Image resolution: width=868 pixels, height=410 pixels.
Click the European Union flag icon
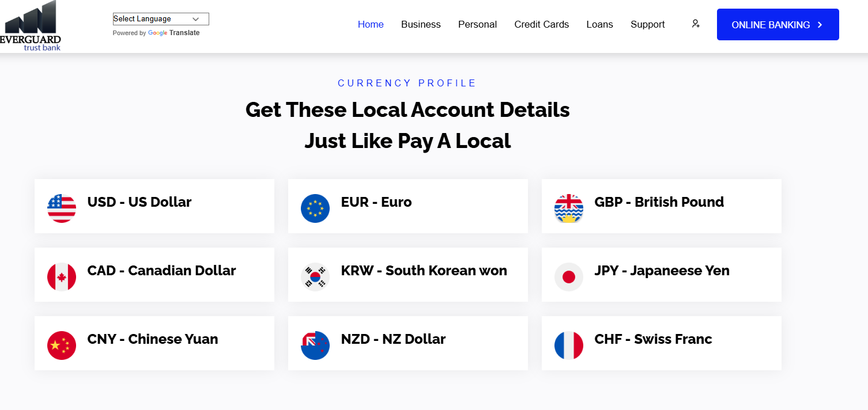click(x=315, y=208)
